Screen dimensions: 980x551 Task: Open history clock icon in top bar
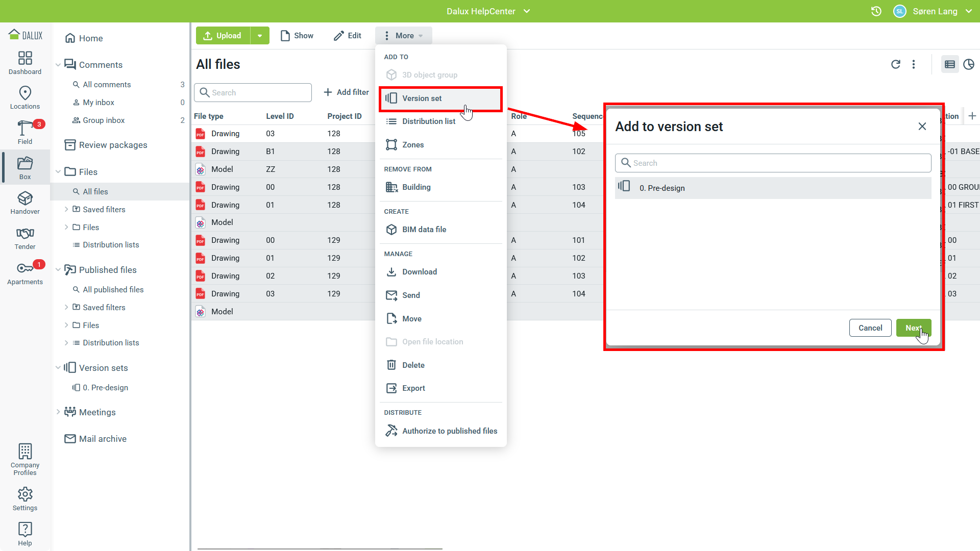[x=876, y=11]
